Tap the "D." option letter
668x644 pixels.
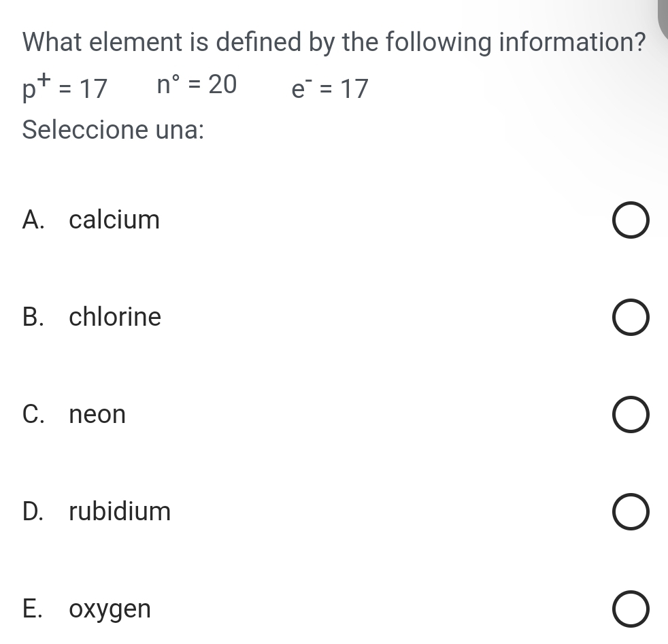tap(34, 511)
